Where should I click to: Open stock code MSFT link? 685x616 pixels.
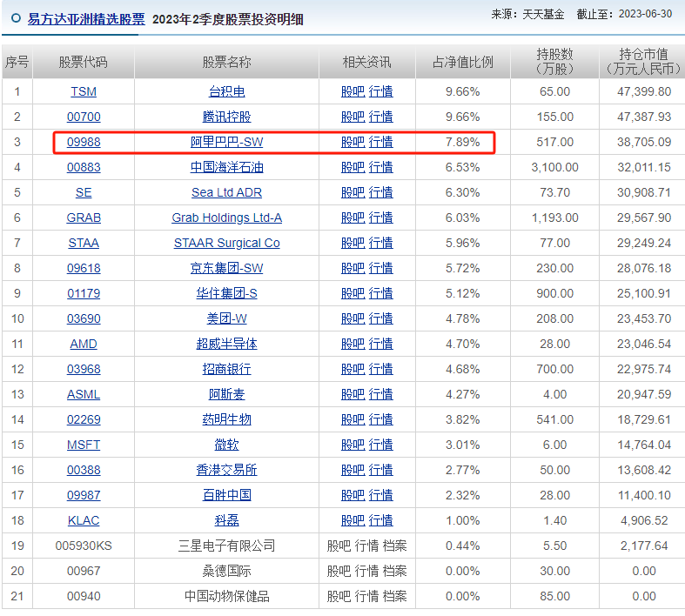coord(84,445)
